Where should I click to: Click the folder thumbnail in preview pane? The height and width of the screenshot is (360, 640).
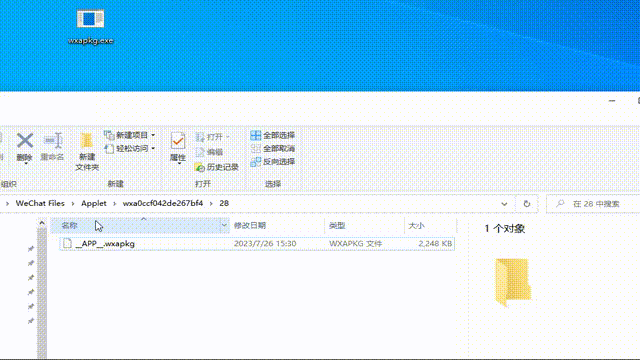(513, 282)
